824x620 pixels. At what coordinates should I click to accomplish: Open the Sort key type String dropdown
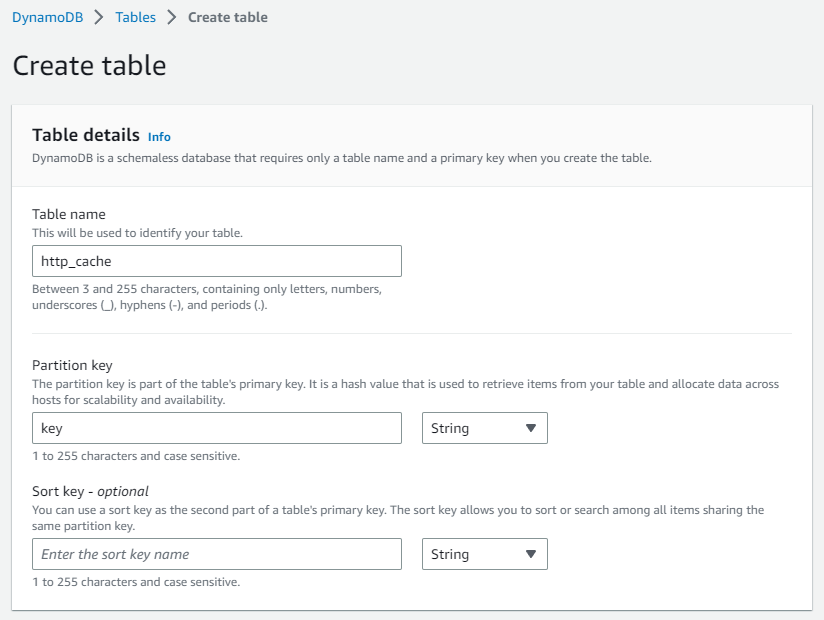[485, 554]
